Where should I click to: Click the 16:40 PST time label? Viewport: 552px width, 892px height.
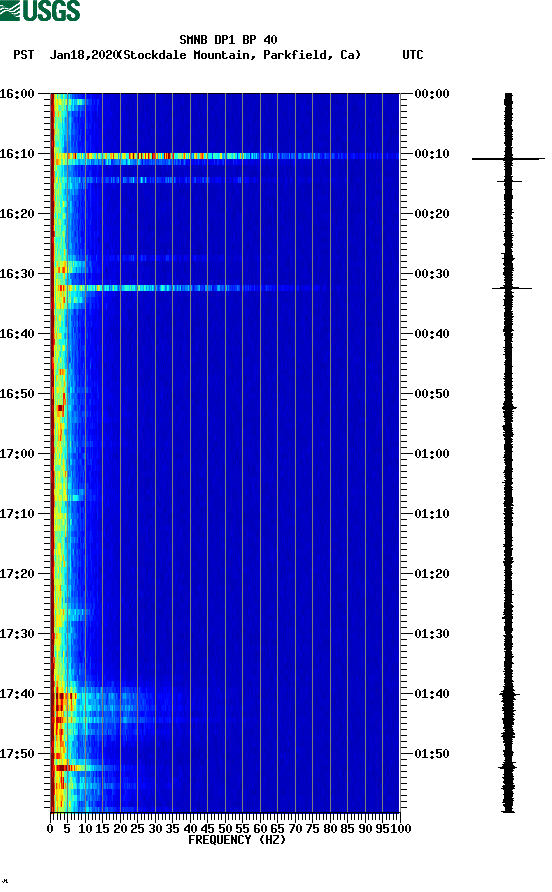(17, 334)
